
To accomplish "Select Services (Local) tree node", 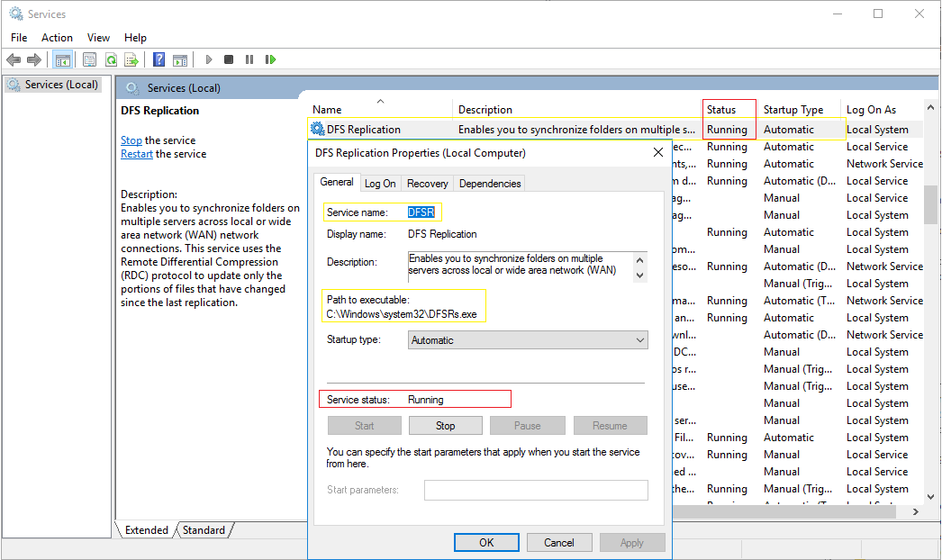I will click(61, 85).
